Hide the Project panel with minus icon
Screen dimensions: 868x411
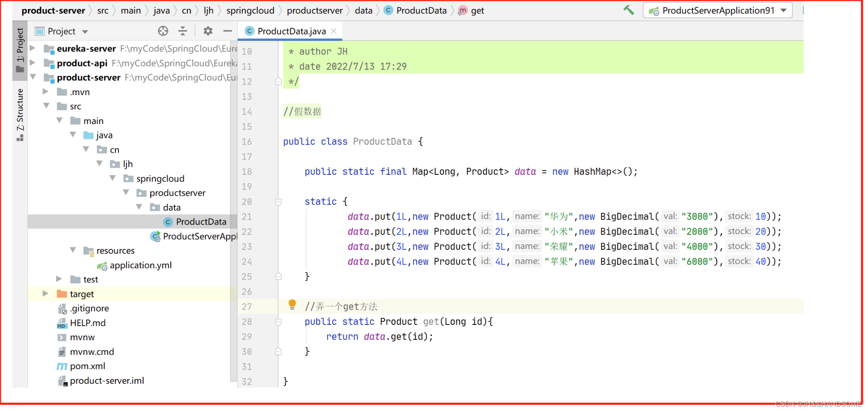[229, 31]
